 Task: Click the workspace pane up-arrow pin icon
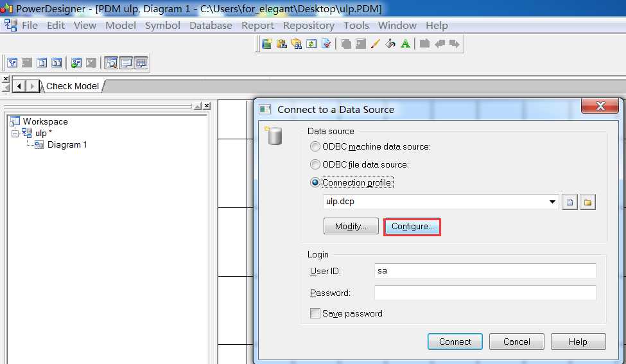tap(198, 106)
